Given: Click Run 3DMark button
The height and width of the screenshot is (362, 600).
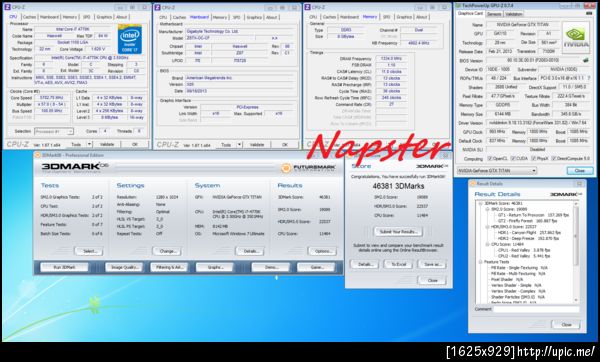Looking at the screenshot, I should [64, 267].
